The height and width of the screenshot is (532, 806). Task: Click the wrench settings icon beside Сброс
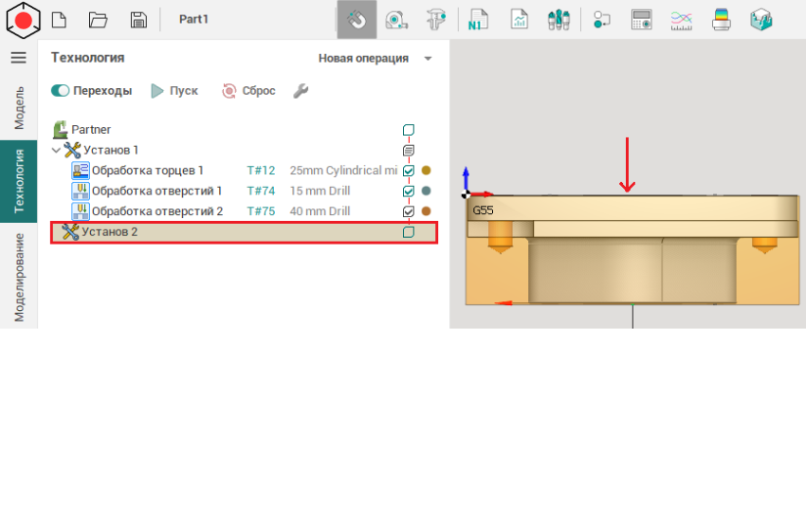pyautogui.click(x=301, y=91)
